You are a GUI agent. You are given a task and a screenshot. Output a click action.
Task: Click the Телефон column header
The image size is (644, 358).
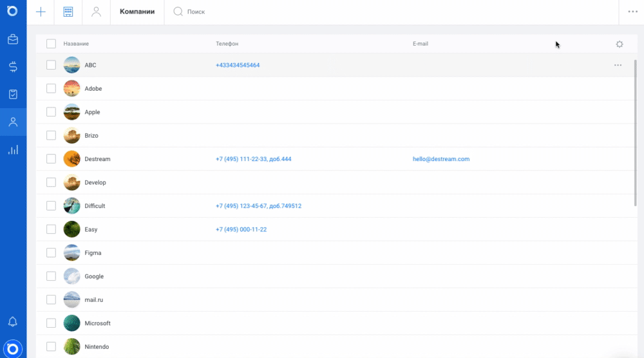pos(227,44)
